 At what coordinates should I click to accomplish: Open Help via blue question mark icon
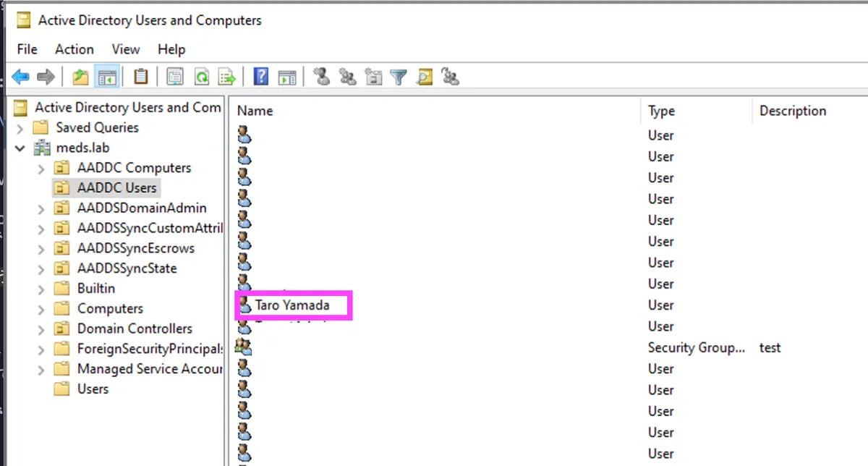click(261, 77)
